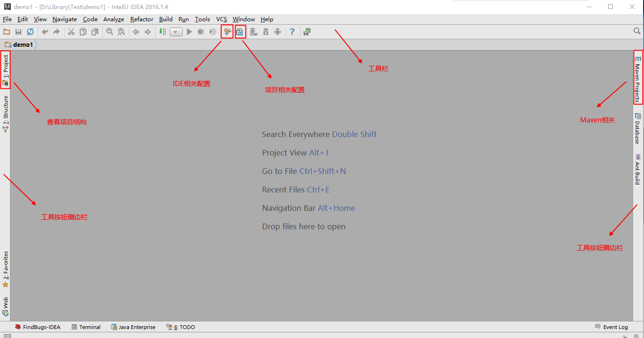Open the Window menu
Image resolution: width=644 pixels, height=338 pixels.
click(x=244, y=19)
